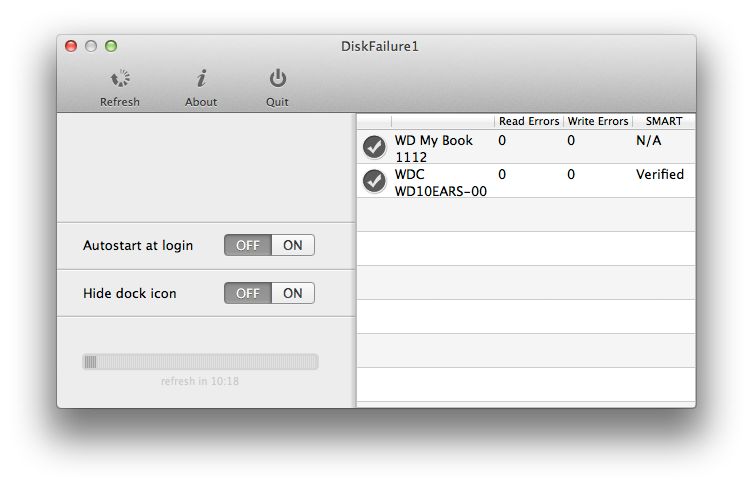Set Autostart at login to OFF
The image size is (753, 487).
point(248,246)
